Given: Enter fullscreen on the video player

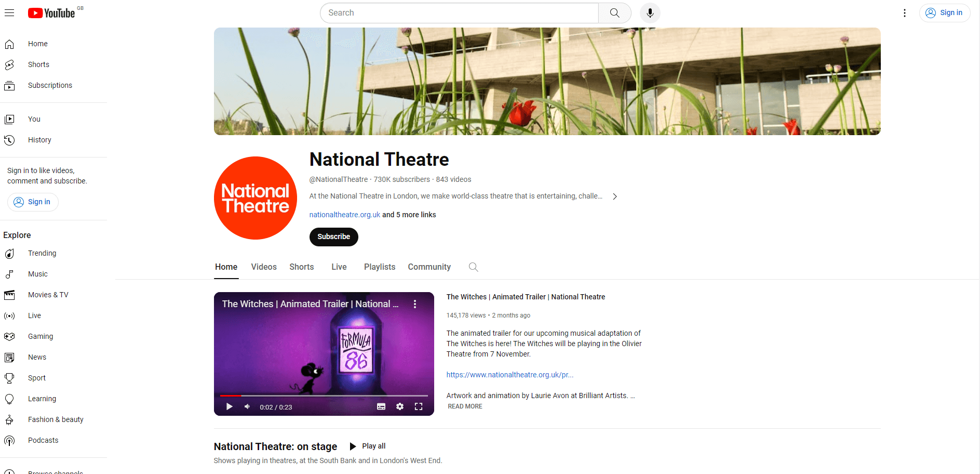Looking at the screenshot, I should pos(419,406).
